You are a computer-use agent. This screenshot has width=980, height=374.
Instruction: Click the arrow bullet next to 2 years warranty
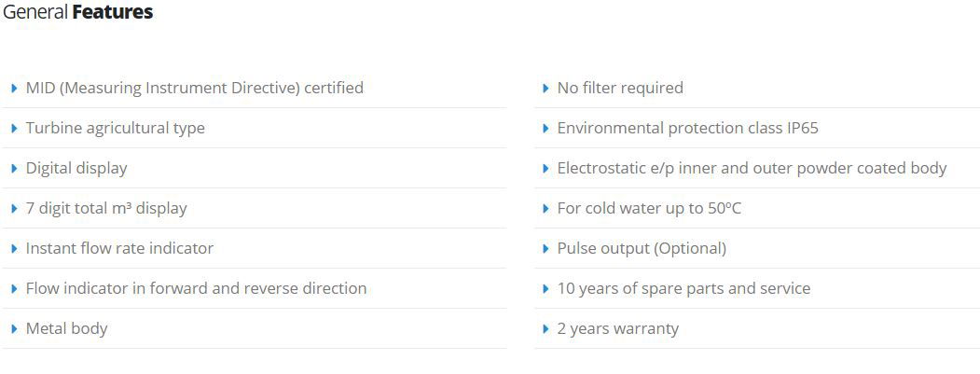[546, 328]
